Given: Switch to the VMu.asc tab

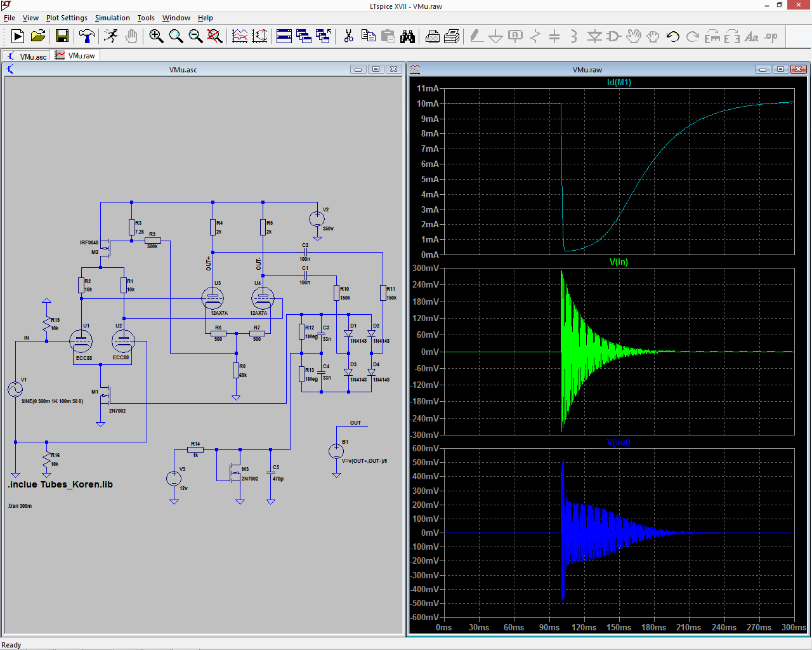Looking at the screenshot, I should point(27,56).
